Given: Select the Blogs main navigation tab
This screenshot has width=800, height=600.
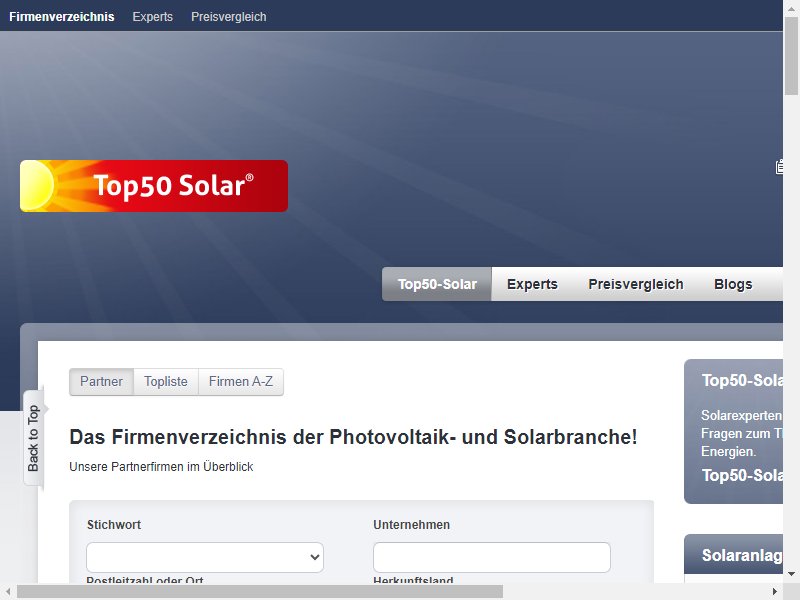Looking at the screenshot, I should (733, 284).
